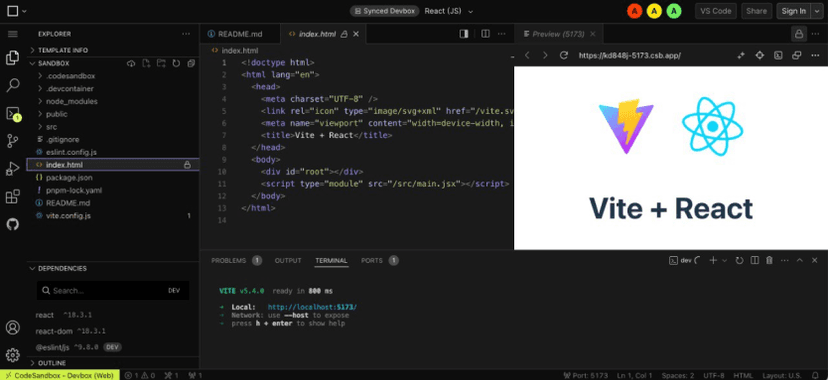Select the Preview (5173) tab
Screen dimensions: 828x380
coord(558,34)
